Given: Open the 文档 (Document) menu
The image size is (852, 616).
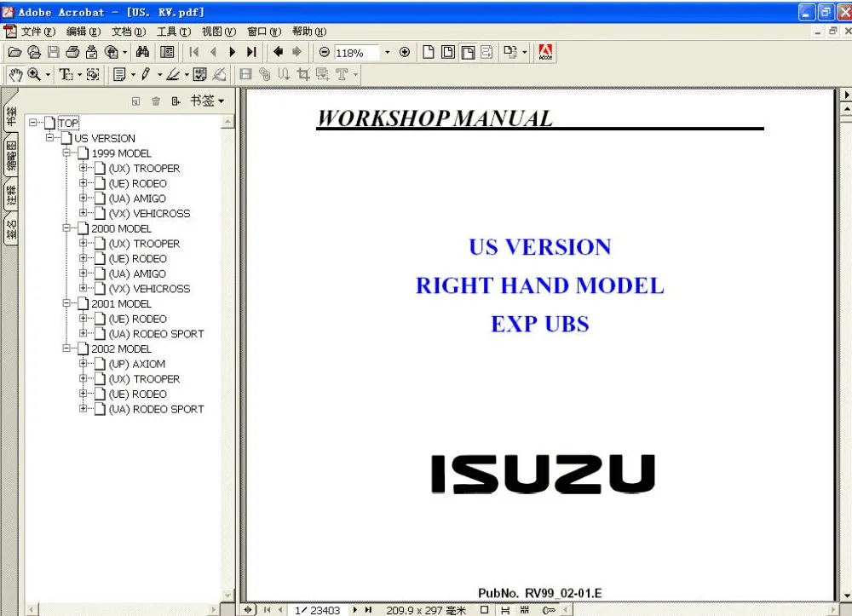Looking at the screenshot, I should pos(129,32).
